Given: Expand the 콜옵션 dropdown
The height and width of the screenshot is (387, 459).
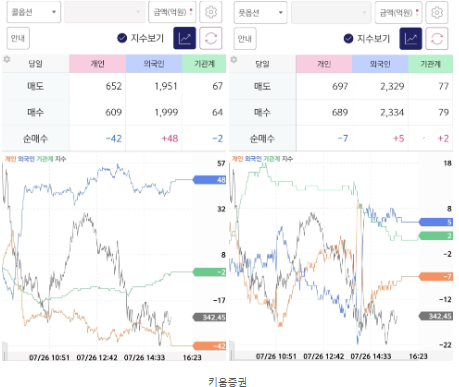Looking at the screenshot, I should point(34,12).
